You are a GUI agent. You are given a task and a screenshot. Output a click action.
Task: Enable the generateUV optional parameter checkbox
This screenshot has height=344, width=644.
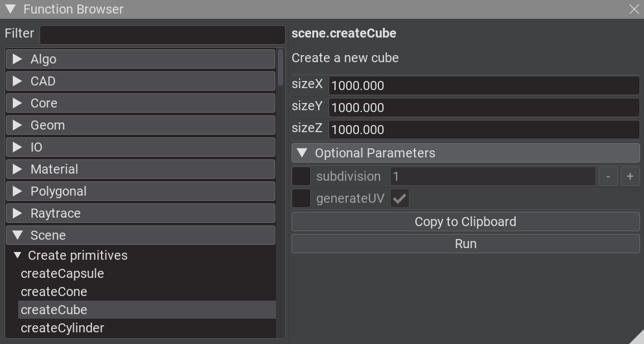click(x=301, y=198)
